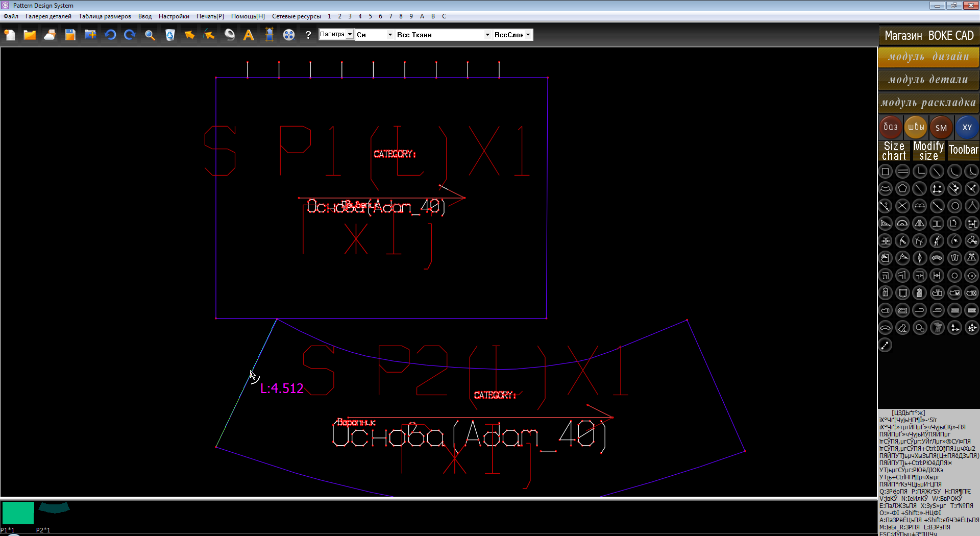Select the orange text A tool
Image resolution: width=980 pixels, height=536 pixels.
249,35
